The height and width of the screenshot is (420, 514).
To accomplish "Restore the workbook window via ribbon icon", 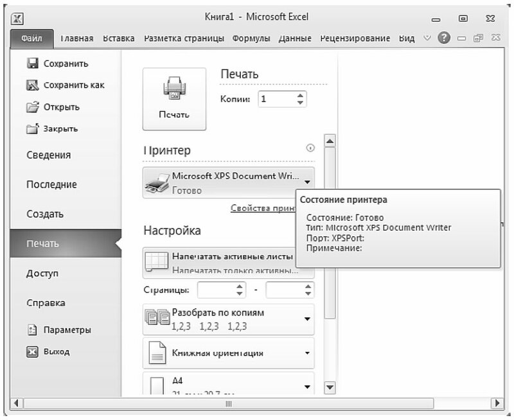I will (x=478, y=38).
